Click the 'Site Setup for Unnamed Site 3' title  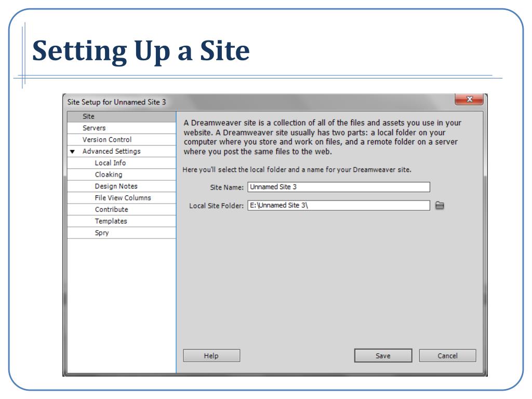(116, 102)
